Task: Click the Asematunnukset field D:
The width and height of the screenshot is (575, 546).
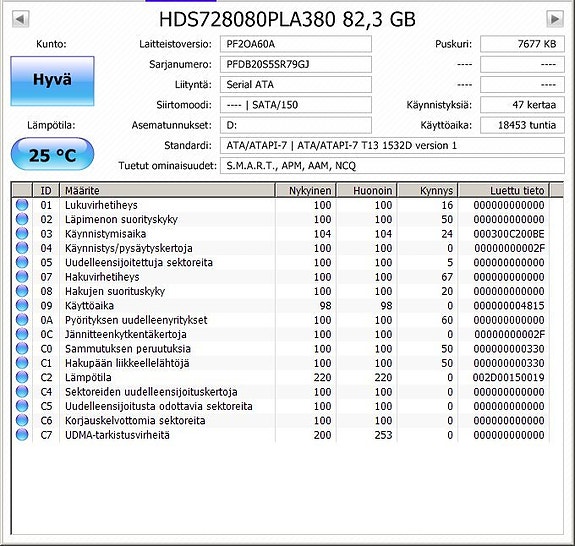Action: click(x=296, y=125)
